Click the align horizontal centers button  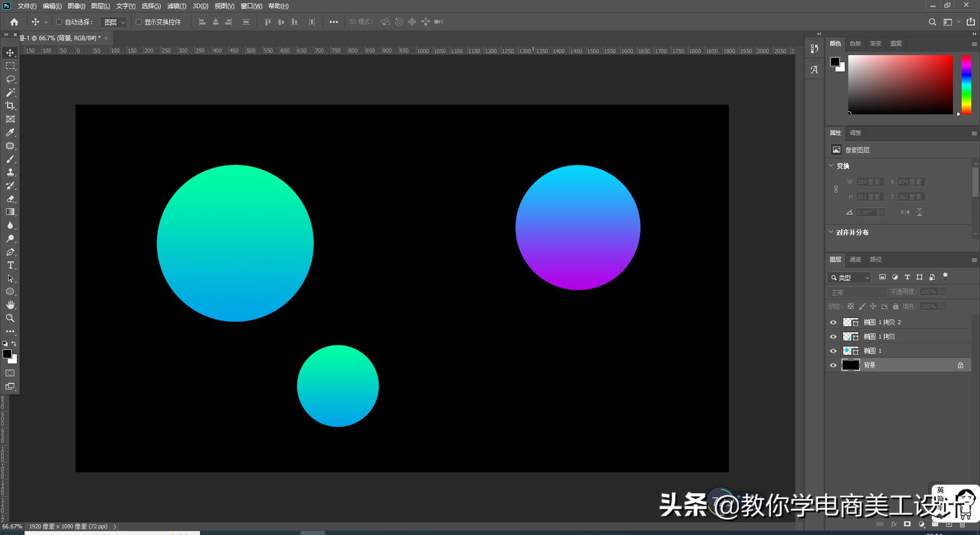point(215,22)
